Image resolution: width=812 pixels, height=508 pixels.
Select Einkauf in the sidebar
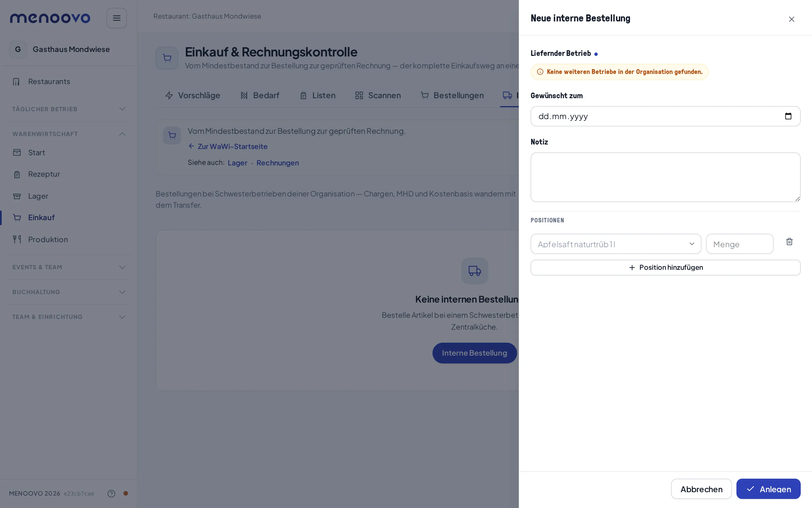[69, 218]
